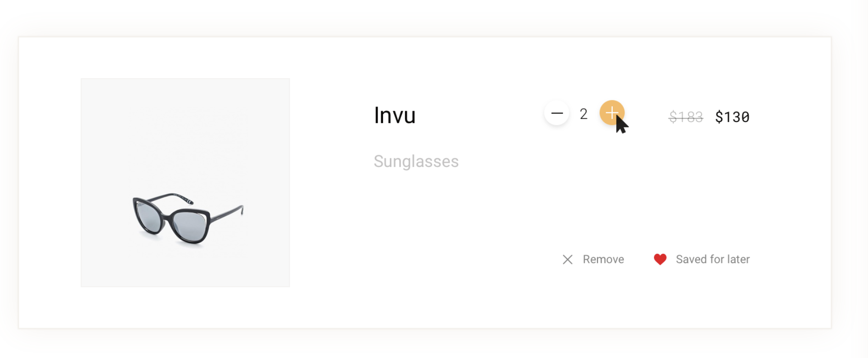Click the crossed-out $183 original price

click(x=686, y=117)
